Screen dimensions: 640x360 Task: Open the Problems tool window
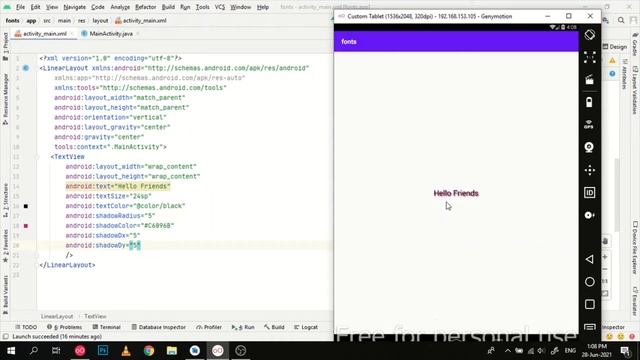pyautogui.click(x=64, y=327)
